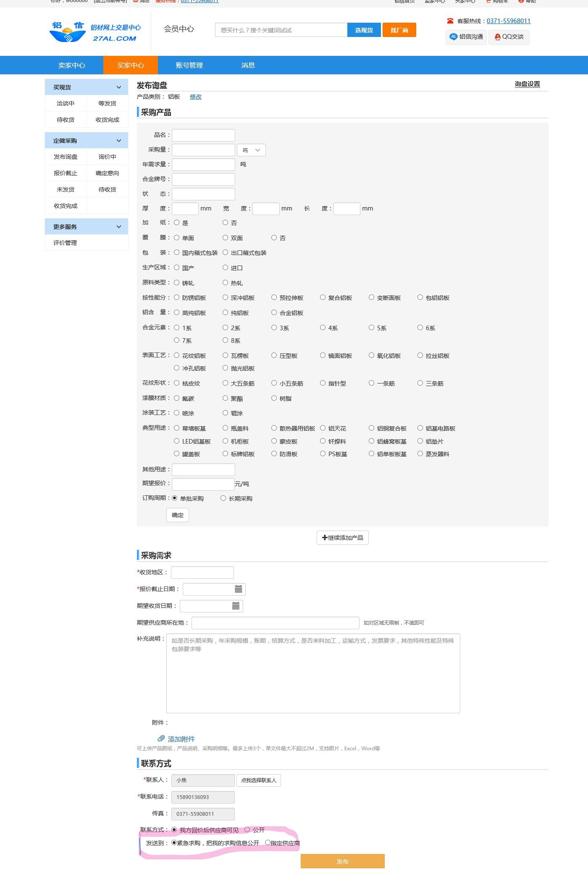Select 加纸 是 radio option
588x875 pixels.
click(177, 223)
